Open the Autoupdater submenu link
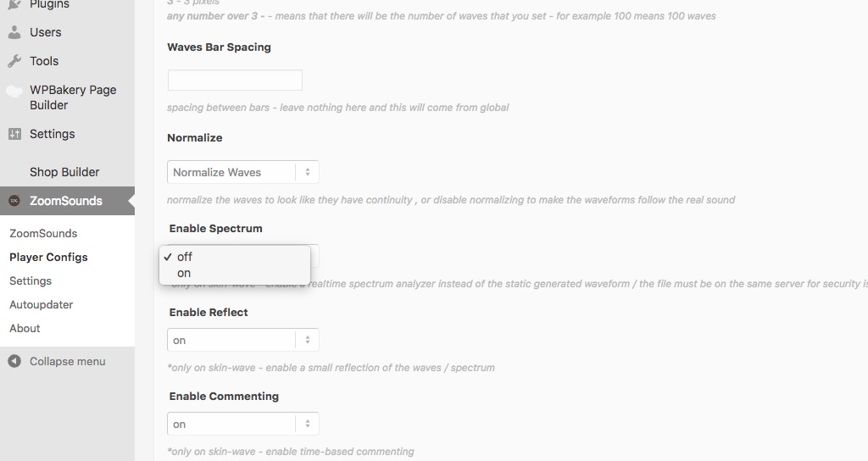The width and height of the screenshot is (868, 461). (41, 305)
